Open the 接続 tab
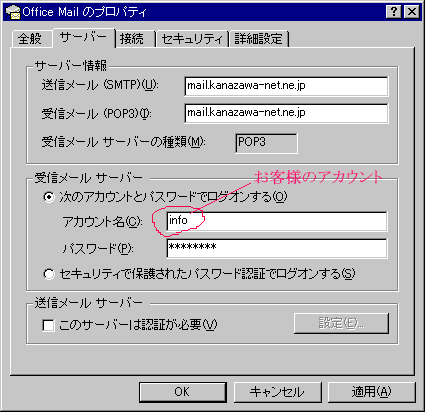This screenshot has width=425, height=412. (132, 39)
